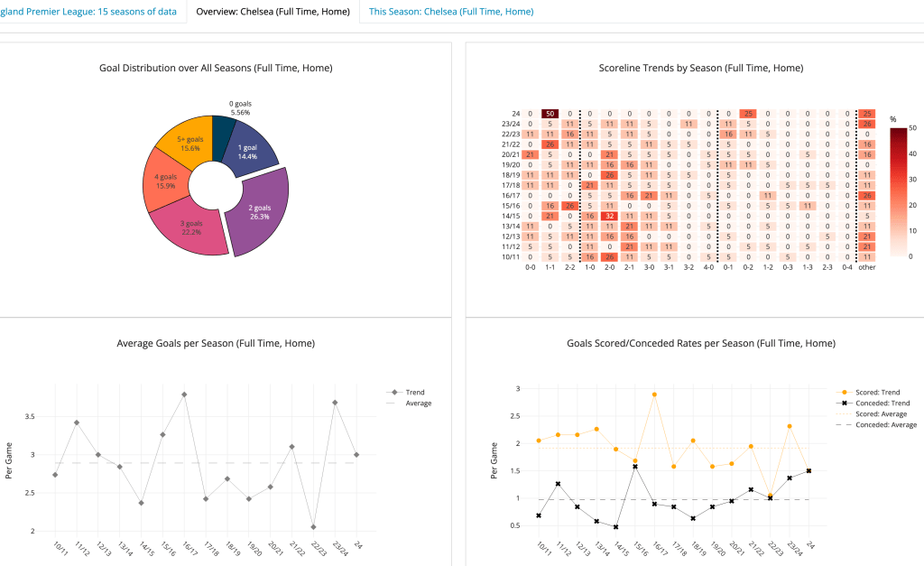924x566 pixels.
Task: Open the England Premier League seasons tab
Action: point(88,12)
